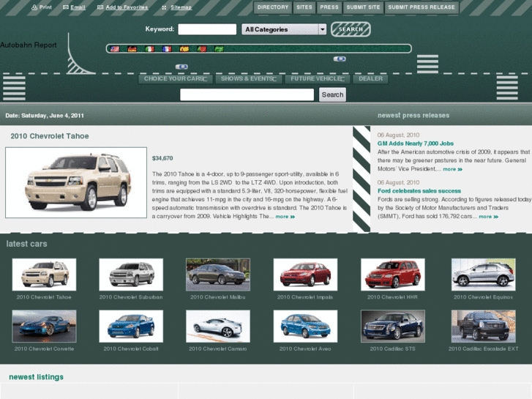
Task: Select the Italian flag language
Action: pos(149,49)
